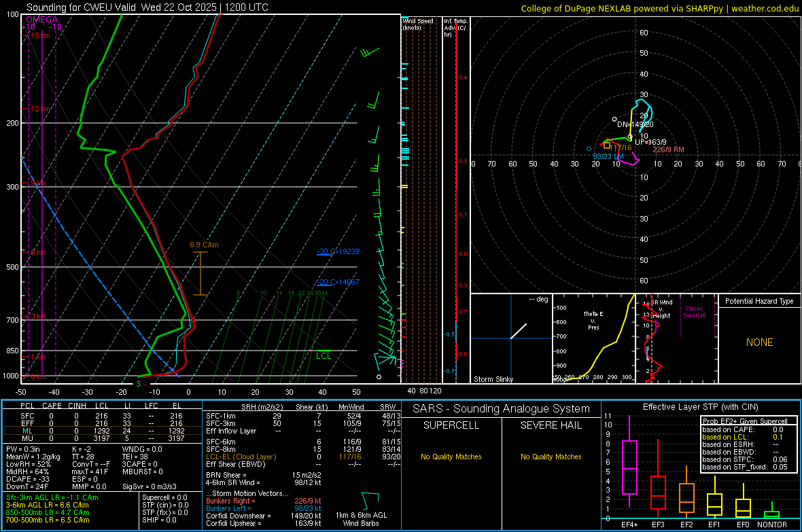Click the EF2 axis label
802x532 pixels.
point(686,525)
